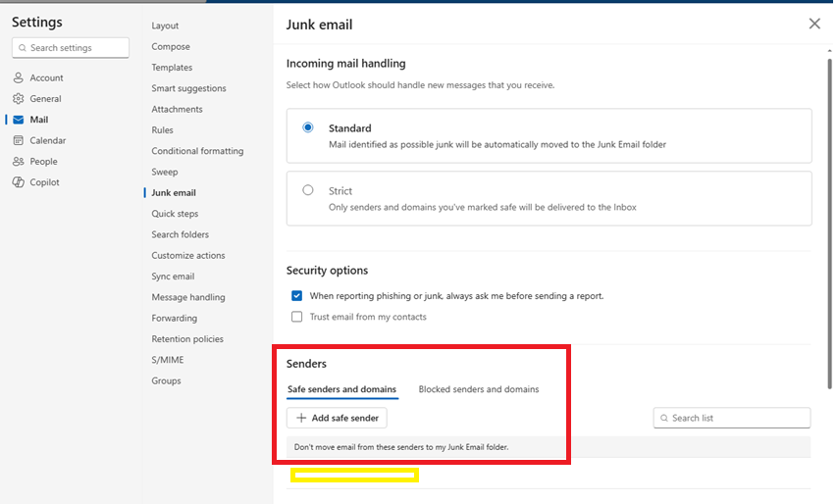
Task: Click the Security options heading
Action: [x=327, y=271]
